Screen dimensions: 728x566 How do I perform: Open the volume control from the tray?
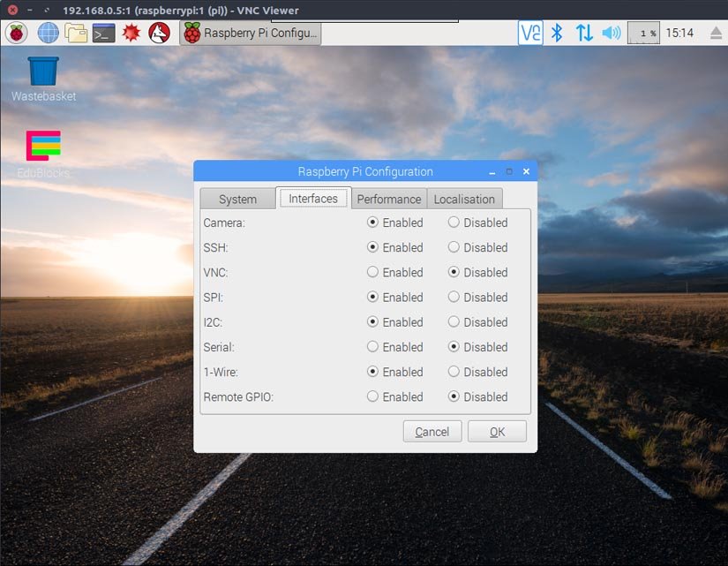pos(611,32)
